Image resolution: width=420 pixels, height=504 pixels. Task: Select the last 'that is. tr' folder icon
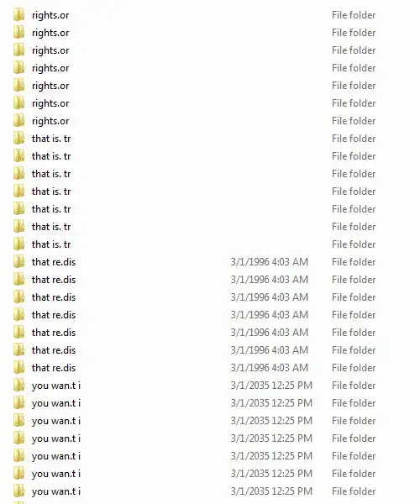(x=19, y=244)
